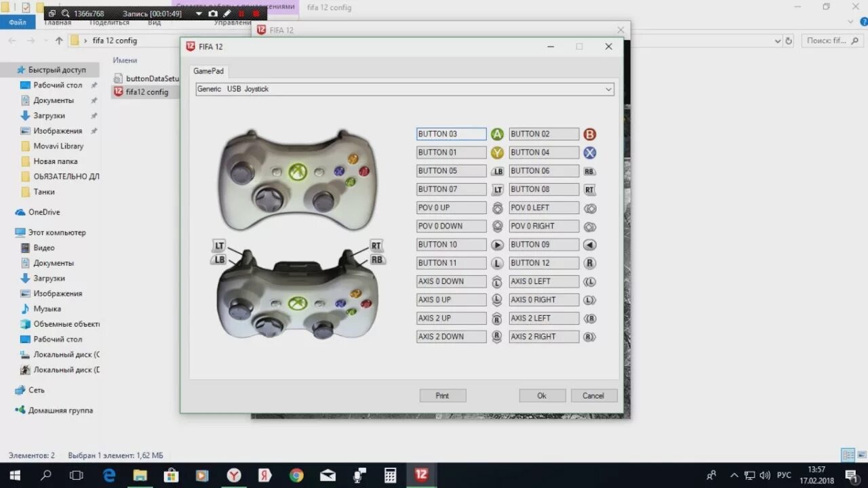868x488 pixels.
Task: Select the AXIS 2 RIGHT mapping field
Action: pos(544,337)
